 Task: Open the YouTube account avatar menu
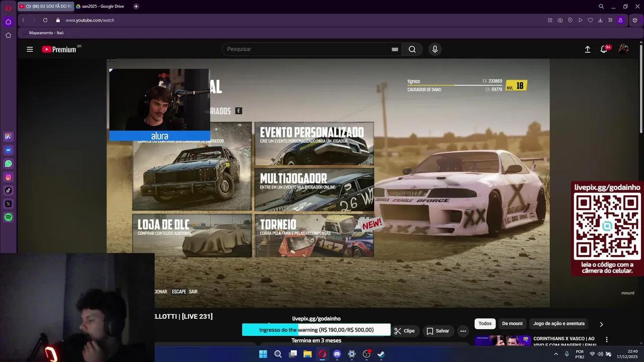point(623,49)
